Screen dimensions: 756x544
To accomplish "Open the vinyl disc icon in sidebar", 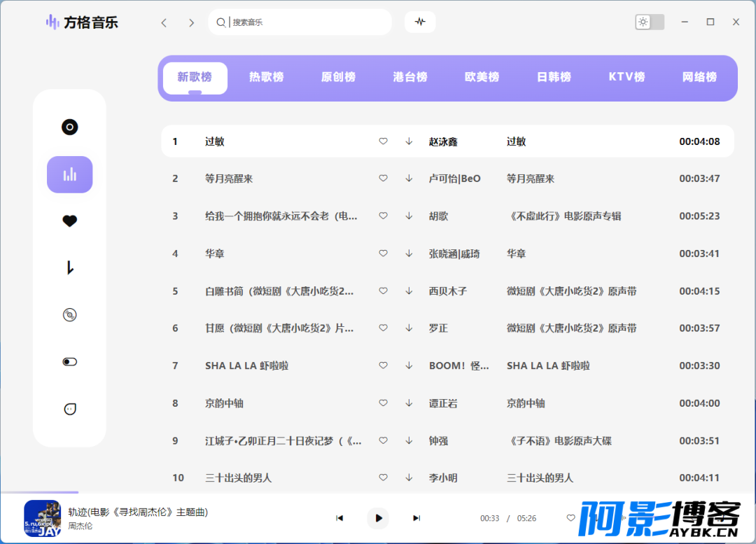I will [69, 127].
